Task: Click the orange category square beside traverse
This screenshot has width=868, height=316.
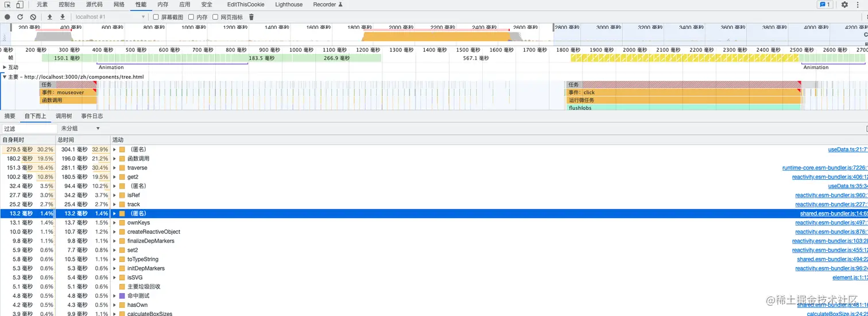Action: tap(122, 168)
